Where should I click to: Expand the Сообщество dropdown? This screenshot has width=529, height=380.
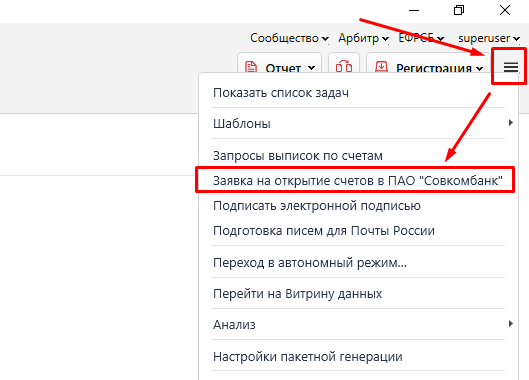289,38
